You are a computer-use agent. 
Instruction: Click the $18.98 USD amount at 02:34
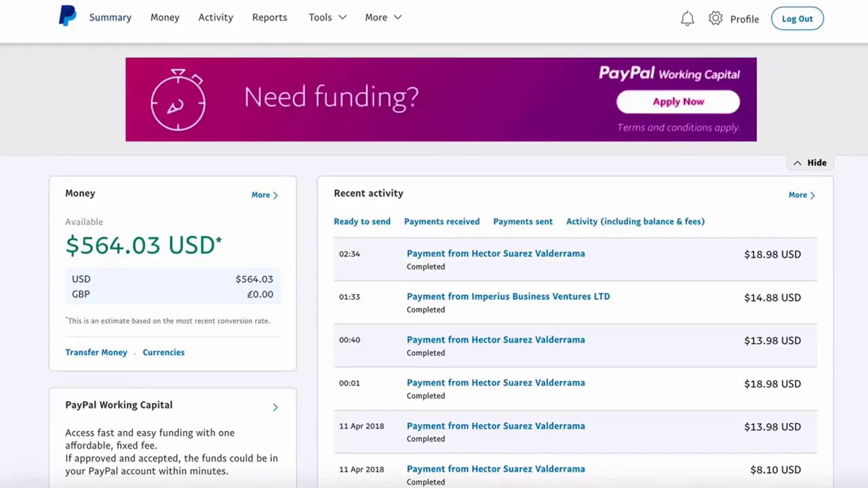pos(772,254)
